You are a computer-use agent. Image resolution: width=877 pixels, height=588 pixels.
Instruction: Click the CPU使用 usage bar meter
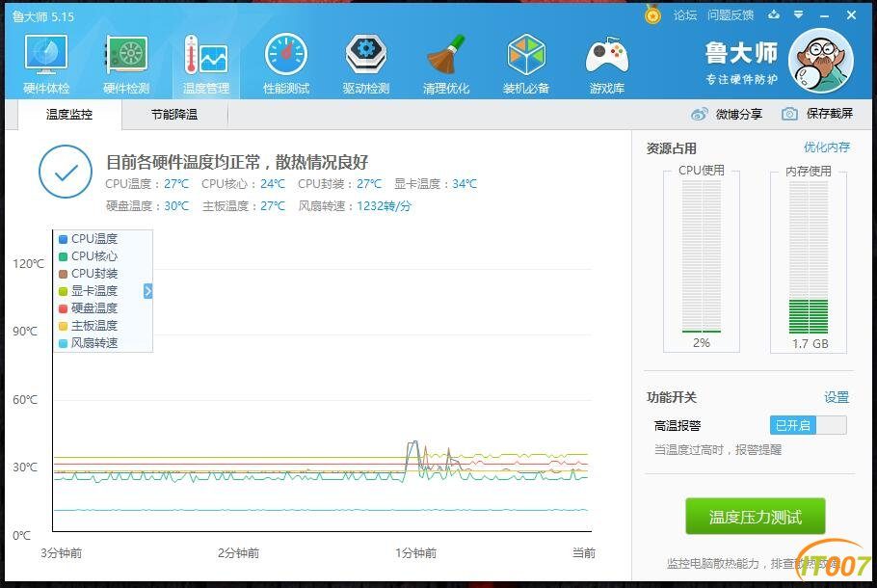[x=702, y=256]
